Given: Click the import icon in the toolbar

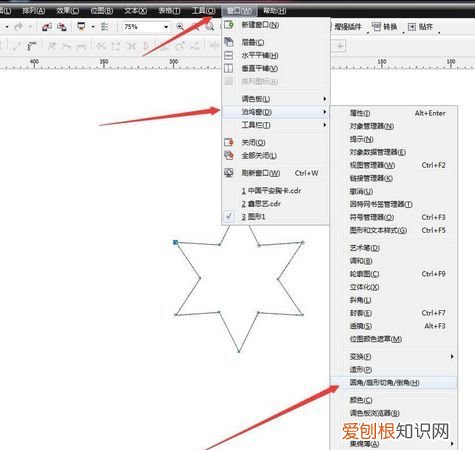Looking at the screenshot, I should point(47,27).
